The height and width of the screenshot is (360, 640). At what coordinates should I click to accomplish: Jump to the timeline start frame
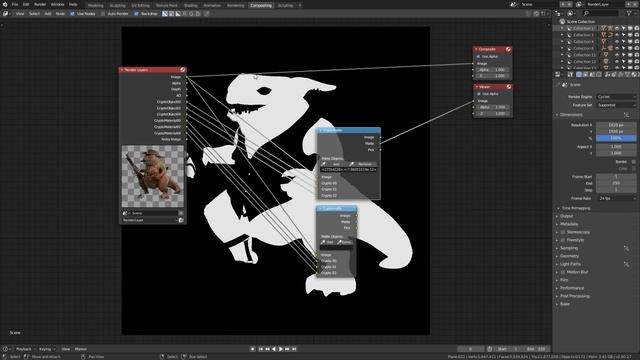[261, 349]
